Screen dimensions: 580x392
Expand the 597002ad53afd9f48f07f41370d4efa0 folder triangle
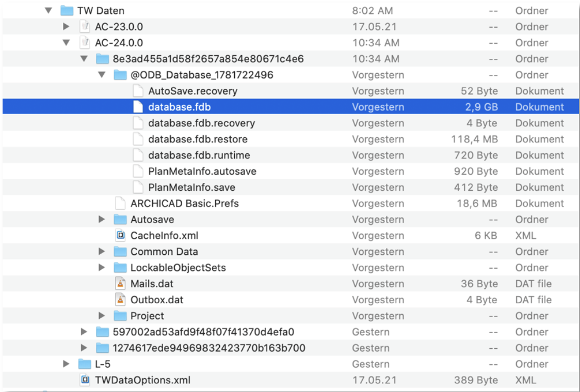pos(84,332)
